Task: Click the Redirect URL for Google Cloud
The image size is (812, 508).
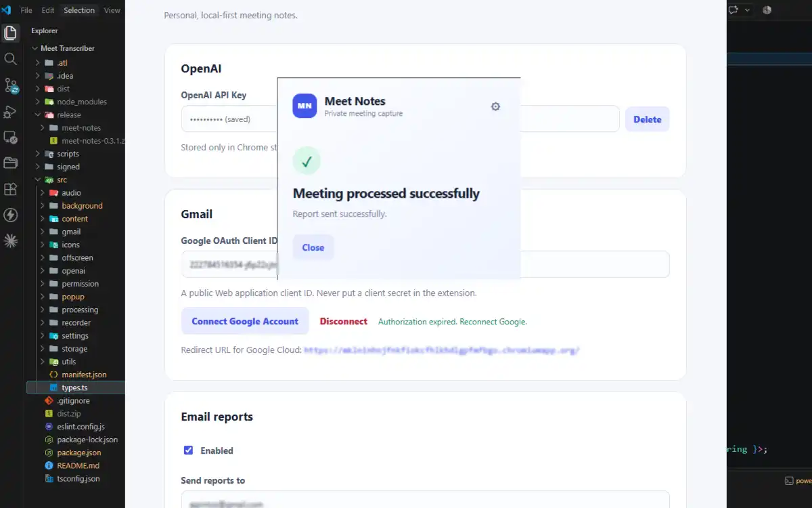Action: click(x=442, y=350)
